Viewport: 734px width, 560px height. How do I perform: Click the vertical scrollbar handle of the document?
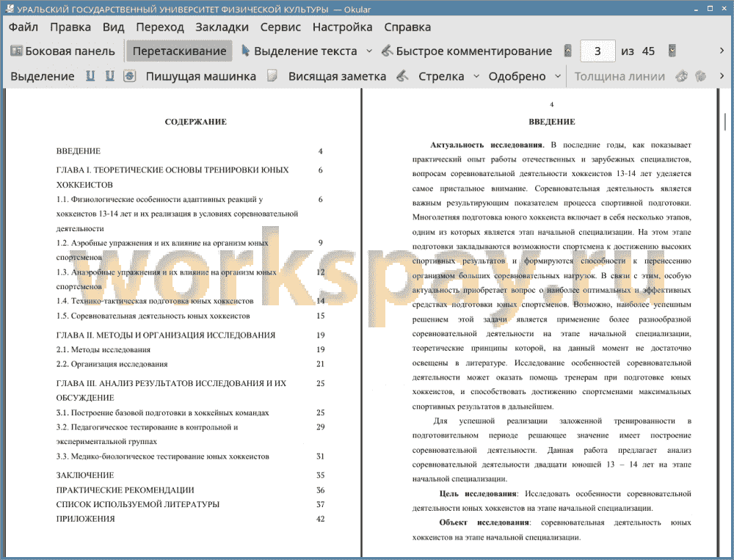point(725,121)
